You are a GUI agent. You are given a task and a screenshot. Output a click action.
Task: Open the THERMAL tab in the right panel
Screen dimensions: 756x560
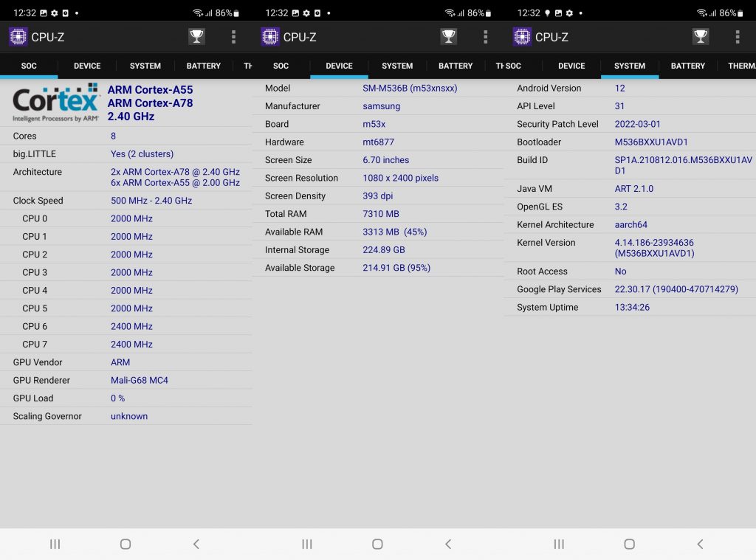coord(741,66)
